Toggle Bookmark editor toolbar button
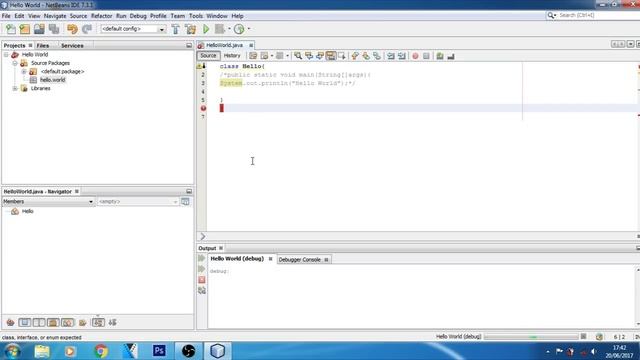 [377, 56]
